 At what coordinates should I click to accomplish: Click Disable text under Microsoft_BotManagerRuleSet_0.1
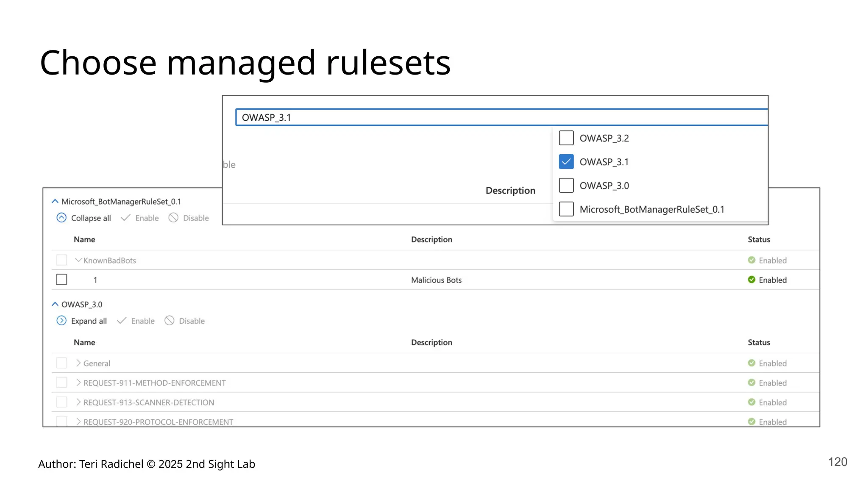pyautogui.click(x=196, y=218)
